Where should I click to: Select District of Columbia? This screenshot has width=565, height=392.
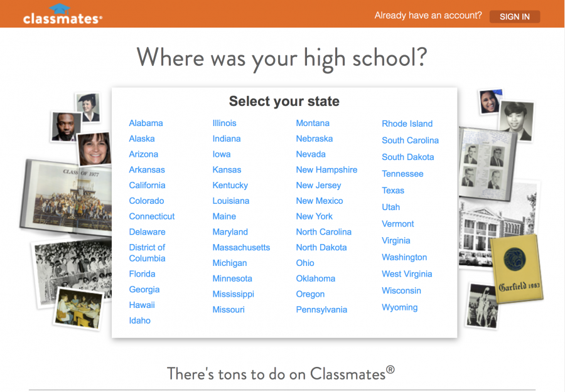pyautogui.click(x=148, y=253)
